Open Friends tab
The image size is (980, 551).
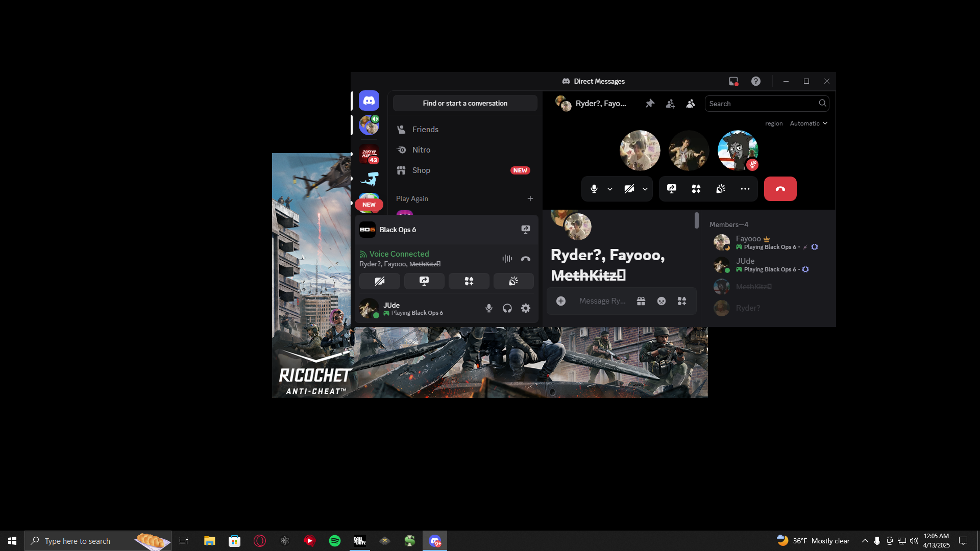(x=465, y=130)
